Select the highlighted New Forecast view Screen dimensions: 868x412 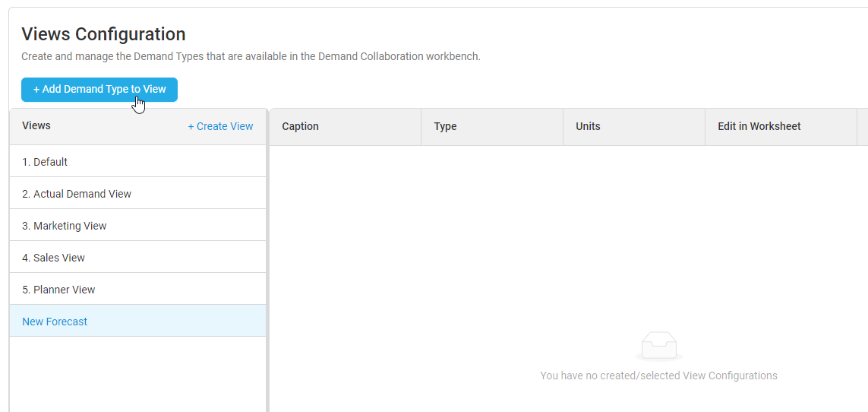pos(137,322)
